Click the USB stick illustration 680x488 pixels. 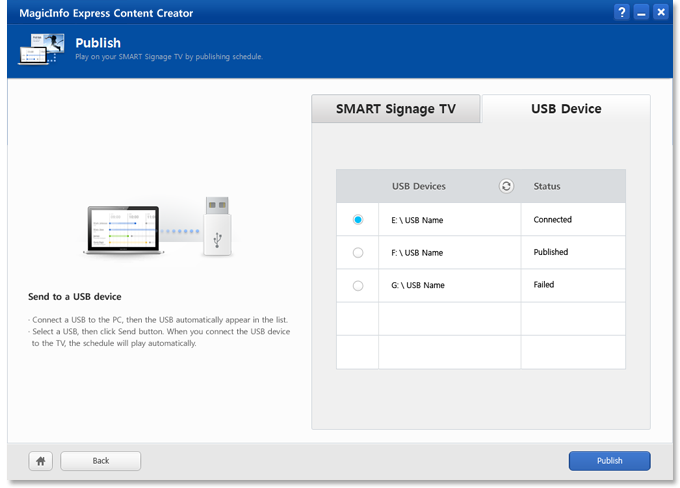click(x=218, y=226)
